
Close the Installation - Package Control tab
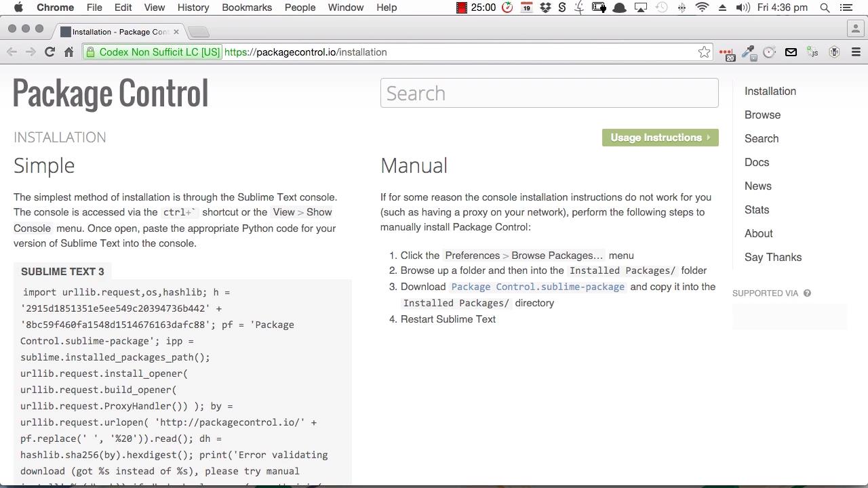[176, 32]
